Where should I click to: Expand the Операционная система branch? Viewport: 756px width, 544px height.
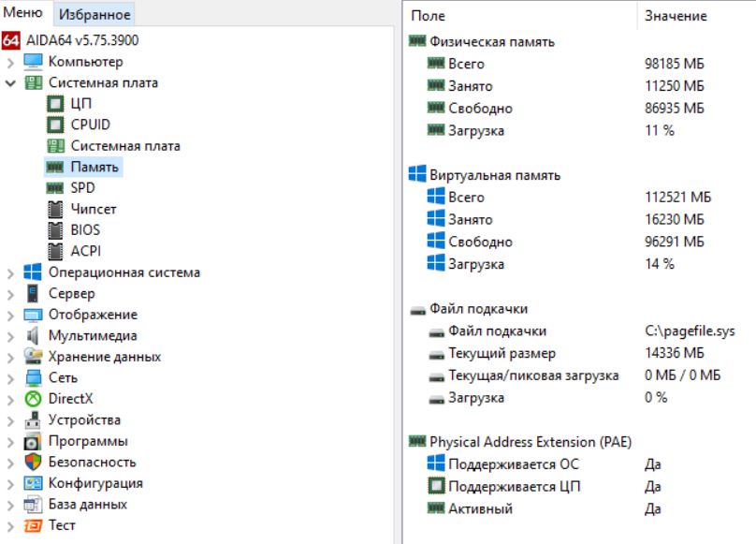pyautogui.click(x=10, y=273)
